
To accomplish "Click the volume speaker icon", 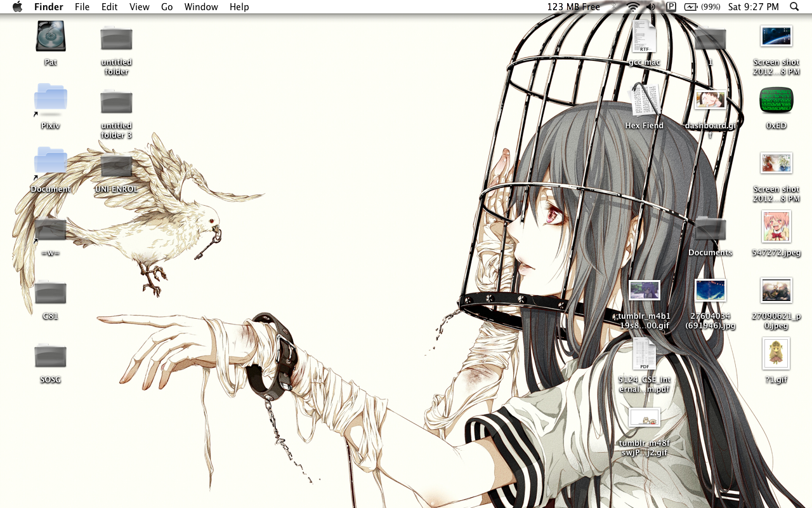I will pos(652,7).
